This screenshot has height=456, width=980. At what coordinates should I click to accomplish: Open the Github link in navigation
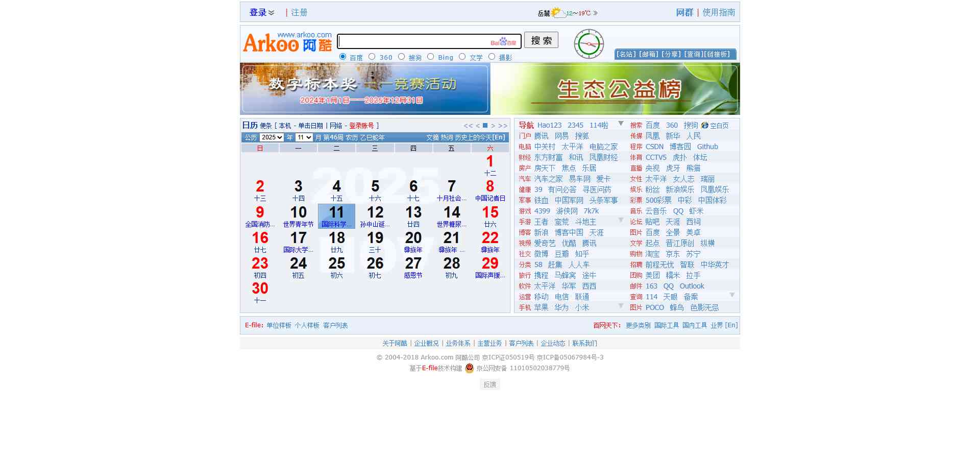(707, 147)
